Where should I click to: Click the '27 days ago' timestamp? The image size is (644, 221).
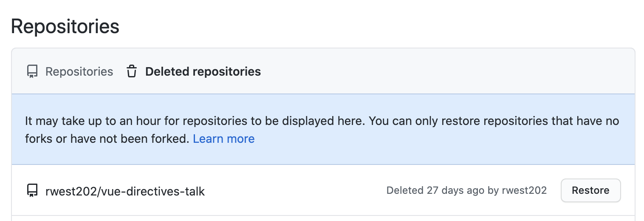coord(455,190)
